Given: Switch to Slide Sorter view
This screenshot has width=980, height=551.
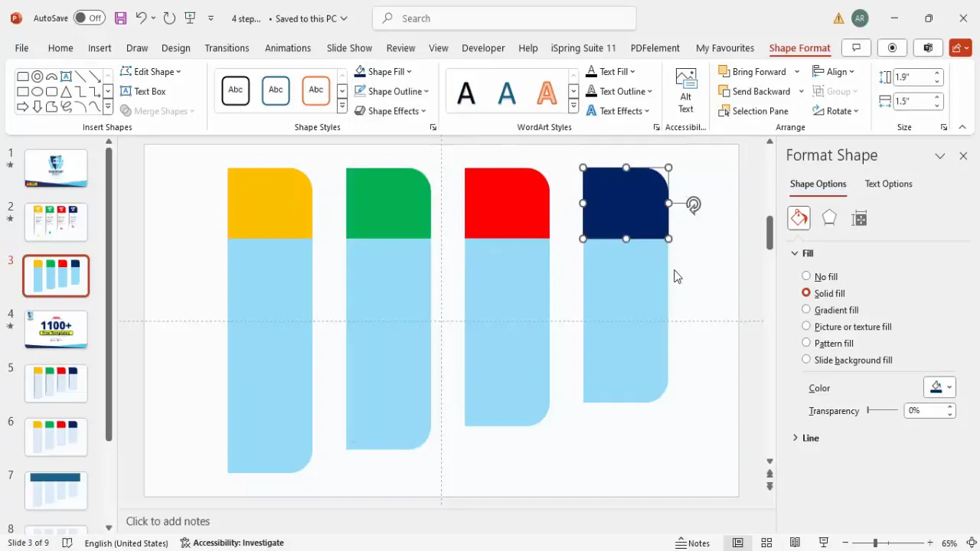Looking at the screenshot, I should tap(766, 543).
